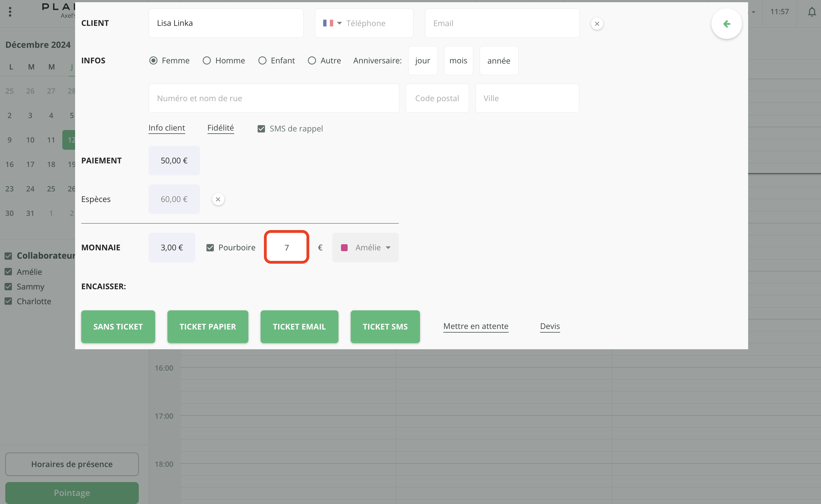Switch to the Fidélité tab
The image size is (821, 504).
(x=221, y=128)
